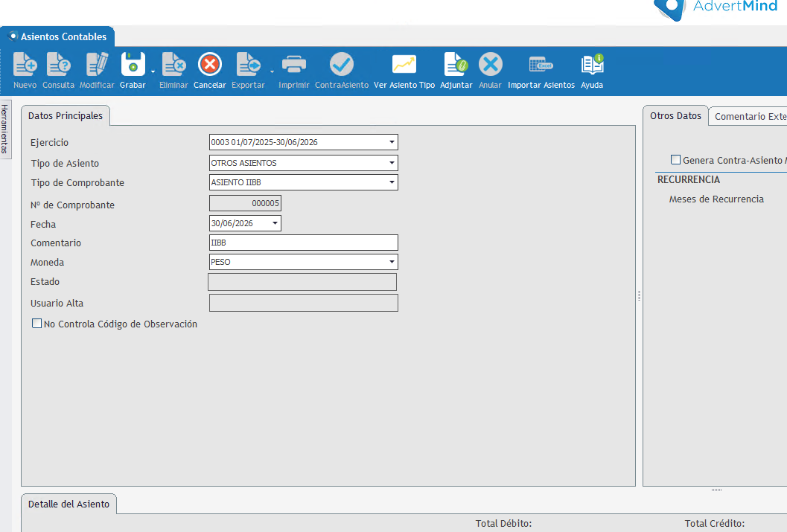Click the Estado field
This screenshot has height=532, width=787.
click(302, 282)
